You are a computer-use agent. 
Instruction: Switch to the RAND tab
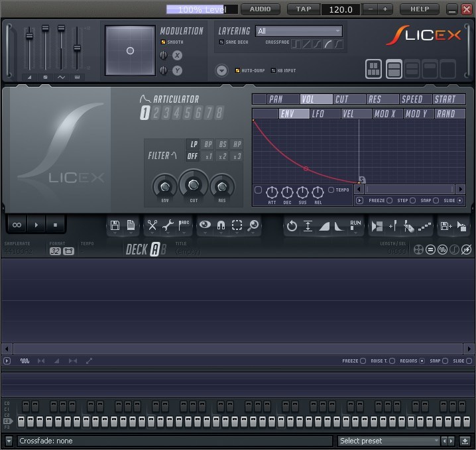(450, 114)
